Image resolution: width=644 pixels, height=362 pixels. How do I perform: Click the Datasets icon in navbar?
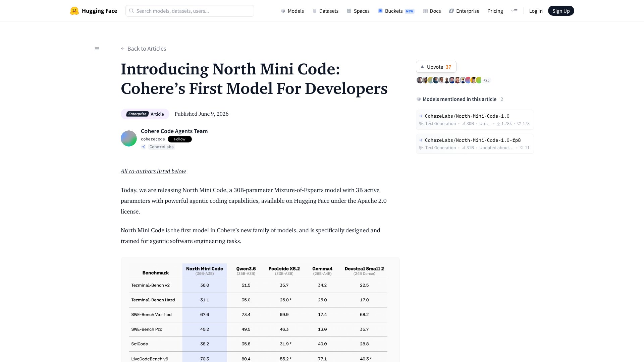click(x=315, y=11)
